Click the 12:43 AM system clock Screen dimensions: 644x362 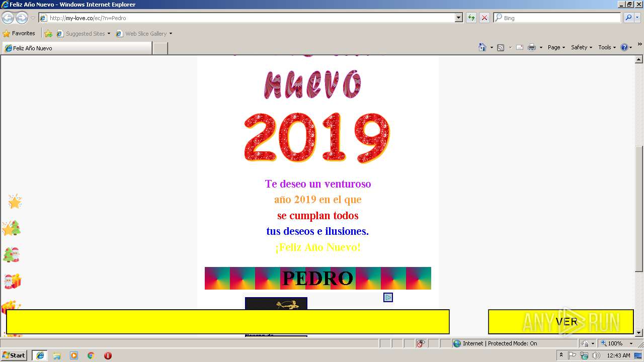coord(618,355)
